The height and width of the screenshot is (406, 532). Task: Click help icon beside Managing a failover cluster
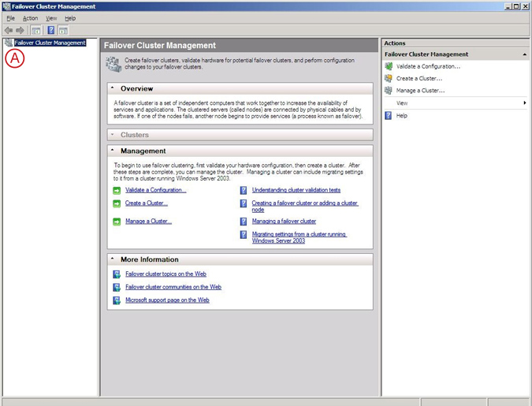point(244,222)
